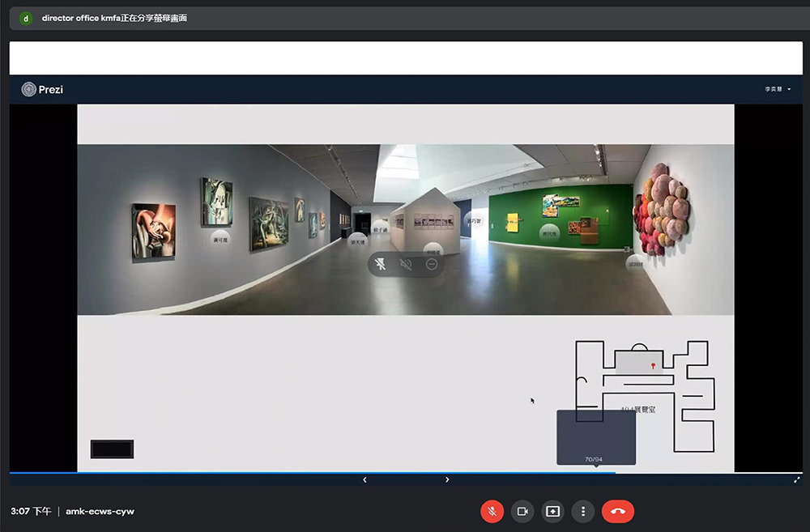Enter Prezi fullscreen mode
This screenshot has width=810, height=532.
pos(796,480)
